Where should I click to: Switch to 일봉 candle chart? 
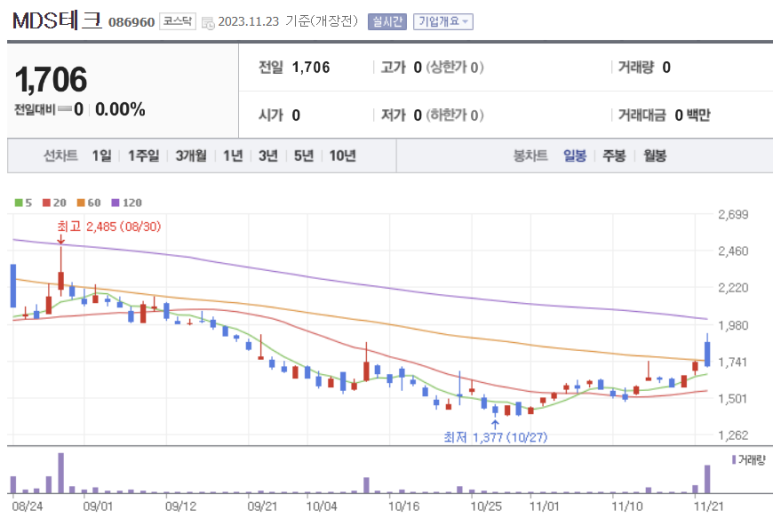point(575,156)
